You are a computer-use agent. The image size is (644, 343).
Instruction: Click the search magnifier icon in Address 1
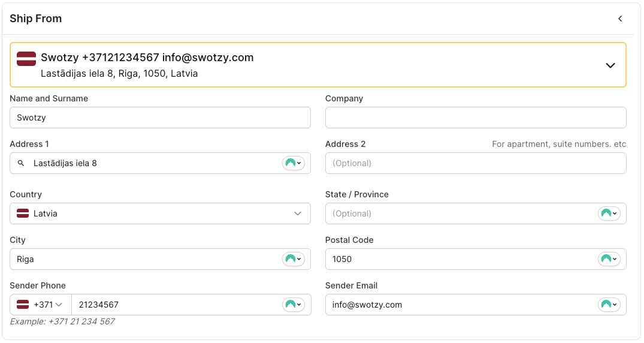pos(21,163)
